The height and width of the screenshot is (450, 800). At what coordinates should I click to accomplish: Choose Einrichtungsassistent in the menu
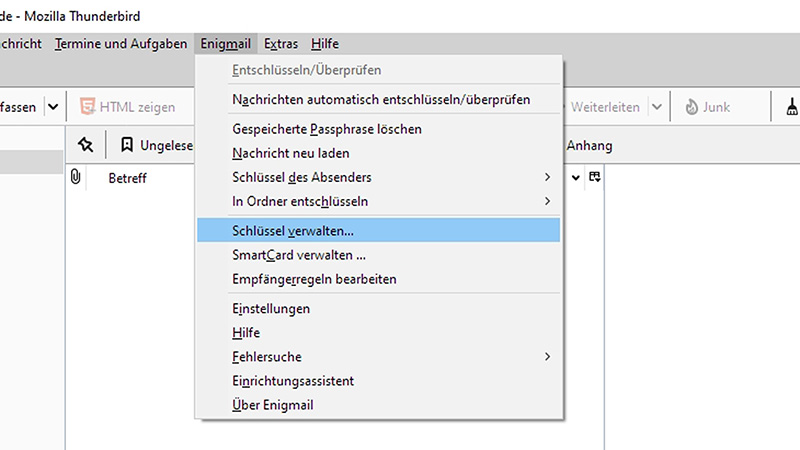point(293,381)
